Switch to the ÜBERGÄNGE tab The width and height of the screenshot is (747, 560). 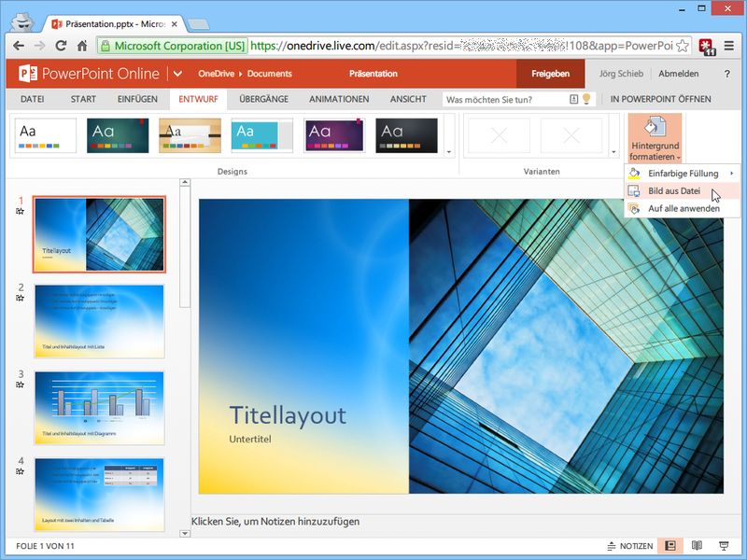263,99
